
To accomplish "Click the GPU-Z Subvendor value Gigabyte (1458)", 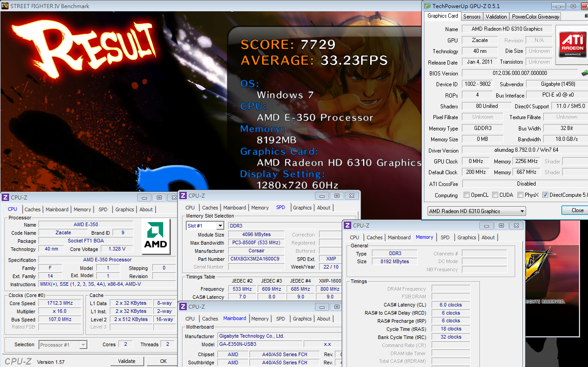I will (556, 84).
